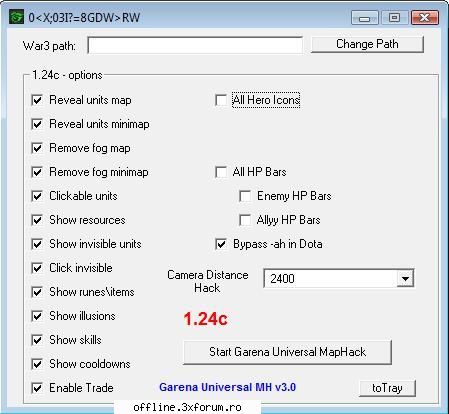Maximize the MapHack window
The width and height of the screenshot is (449, 414).
pos(394,18)
